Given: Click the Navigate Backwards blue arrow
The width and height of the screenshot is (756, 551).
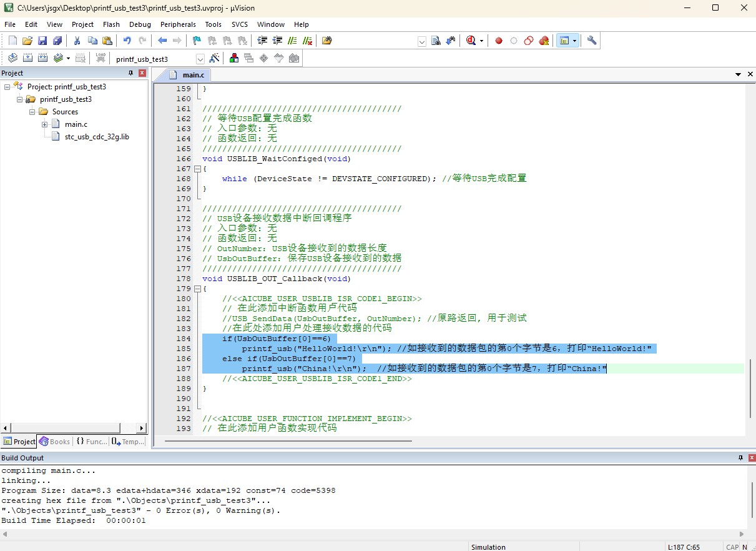Looking at the screenshot, I should click(162, 41).
